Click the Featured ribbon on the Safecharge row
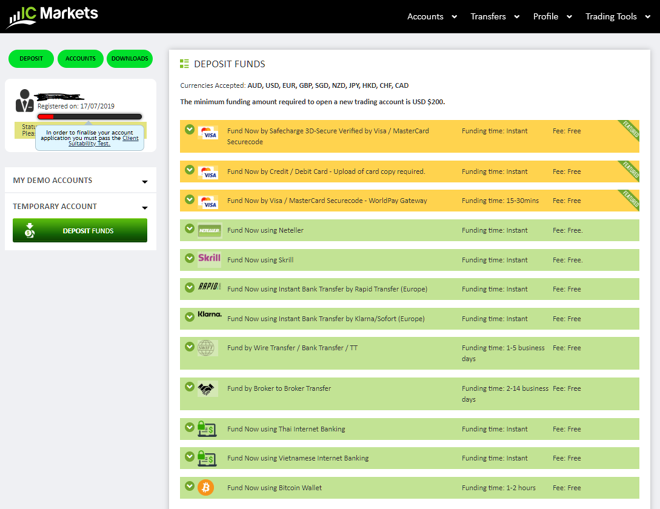 630,130
